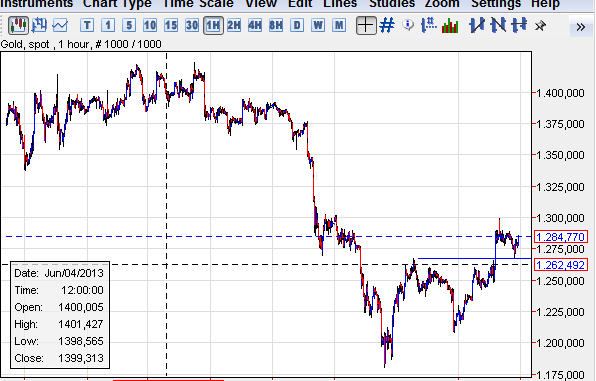Click the pin icon in toolbar
This screenshot has width=596, height=381.
[540, 25]
